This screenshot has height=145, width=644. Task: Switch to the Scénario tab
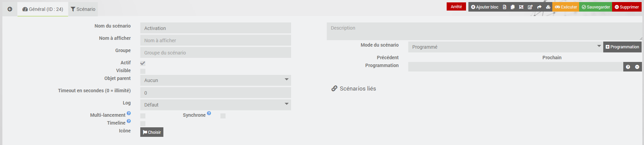tap(83, 9)
